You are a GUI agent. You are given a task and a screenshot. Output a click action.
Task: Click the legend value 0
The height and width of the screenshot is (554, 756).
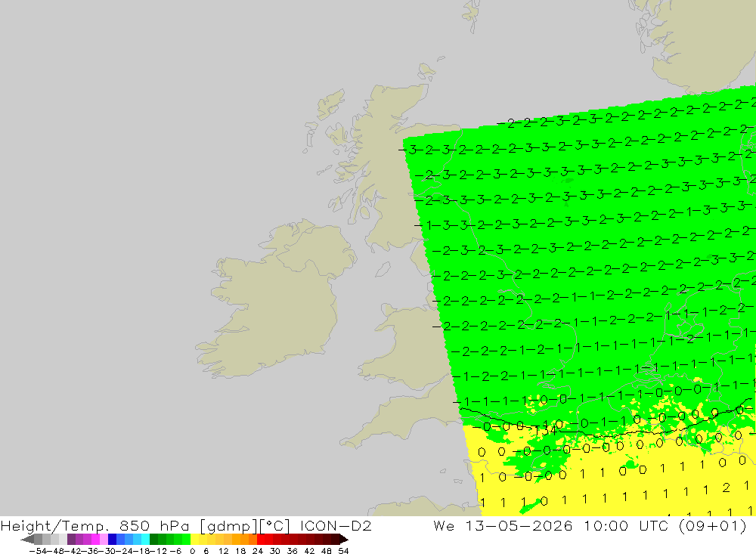click(192, 551)
